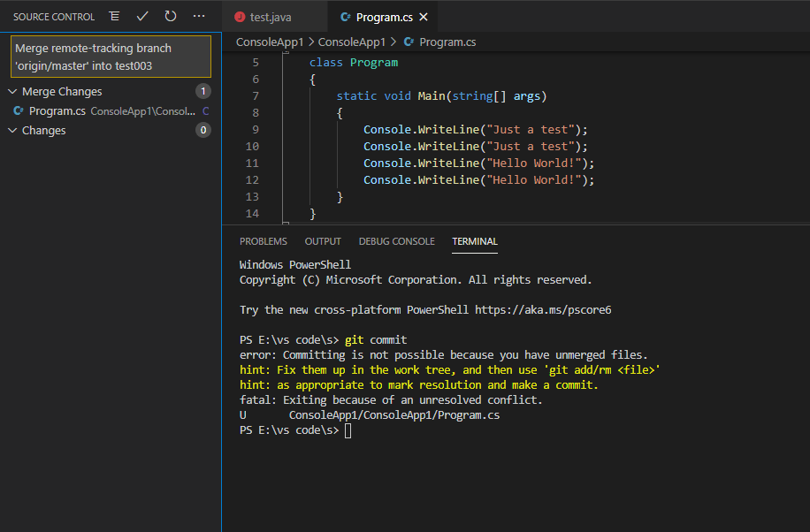Close the Program.cs editor tab
Screen dimensions: 810x532
(424, 17)
